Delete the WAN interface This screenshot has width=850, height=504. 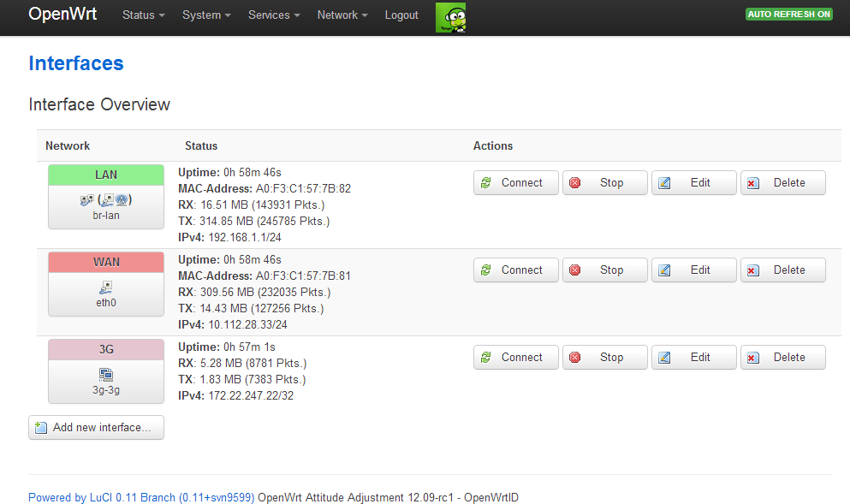point(782,270)
